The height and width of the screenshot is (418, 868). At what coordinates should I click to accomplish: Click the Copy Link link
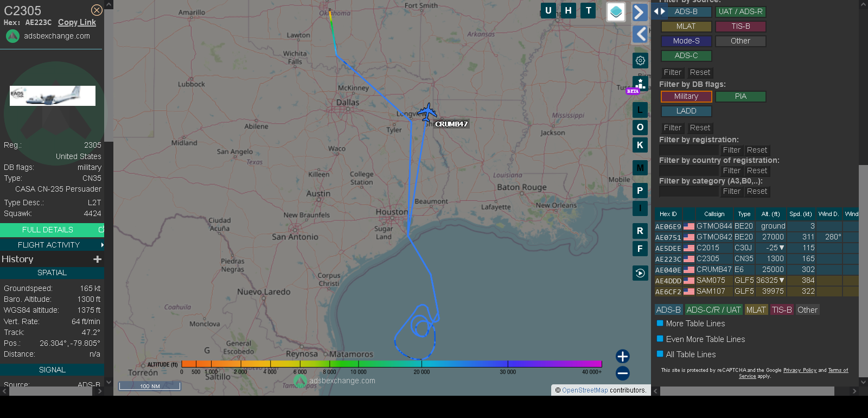point(77,22)
